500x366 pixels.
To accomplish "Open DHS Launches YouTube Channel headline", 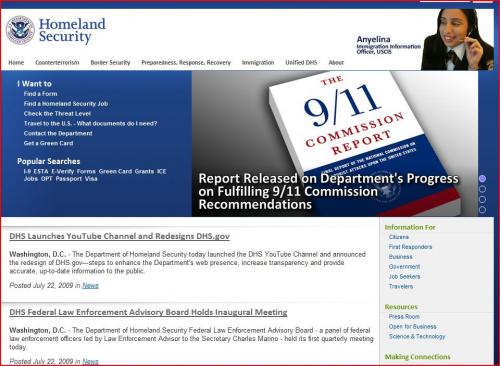I will click(x=119, y=236).
